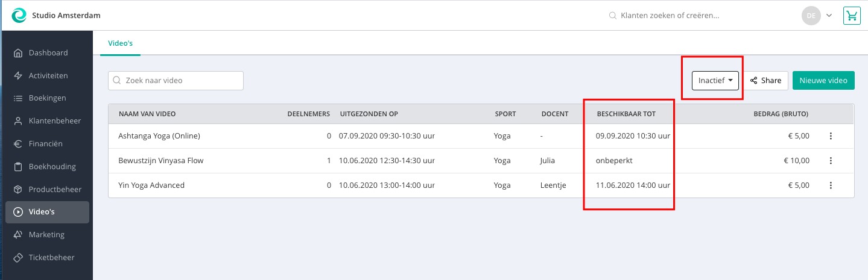Open Boekingen in the sidebar menu
The height and width of the screenshot is (280, 868).
(47, 98)
